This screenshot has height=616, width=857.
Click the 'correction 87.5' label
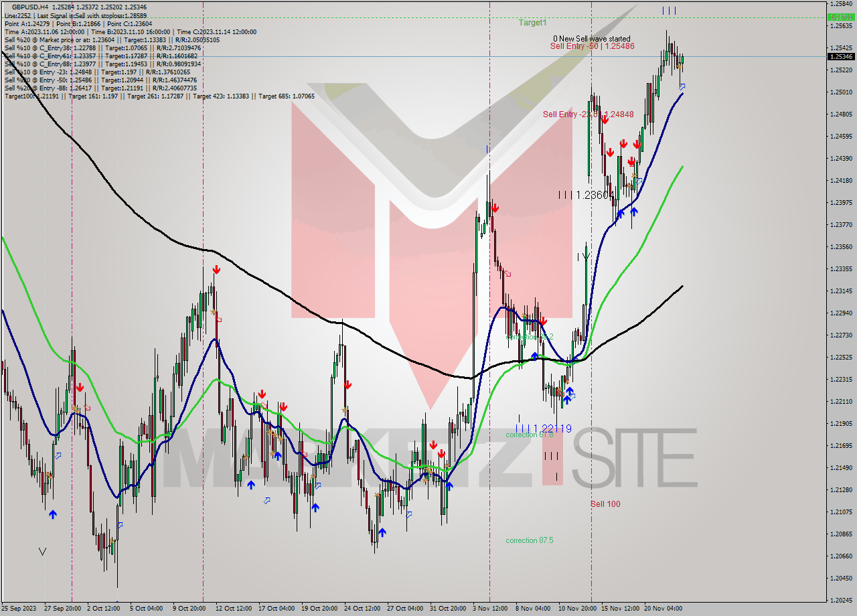tap(530, 540)
